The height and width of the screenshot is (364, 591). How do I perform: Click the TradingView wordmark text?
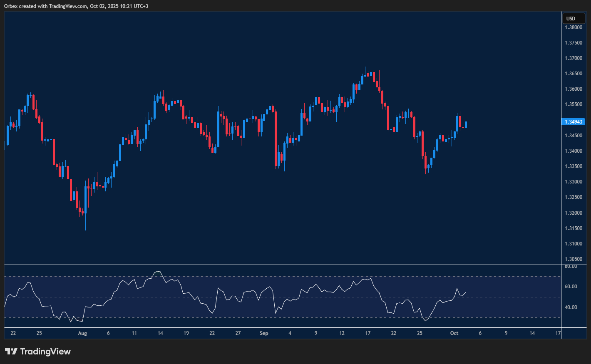[x=45, y=352]
